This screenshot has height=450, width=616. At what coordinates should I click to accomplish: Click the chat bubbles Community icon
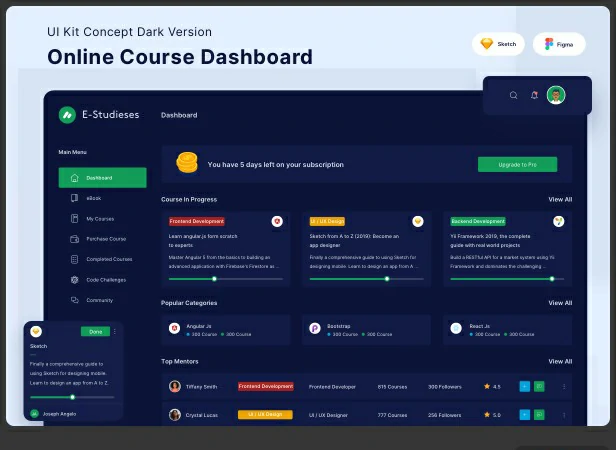tap(74, 300)
